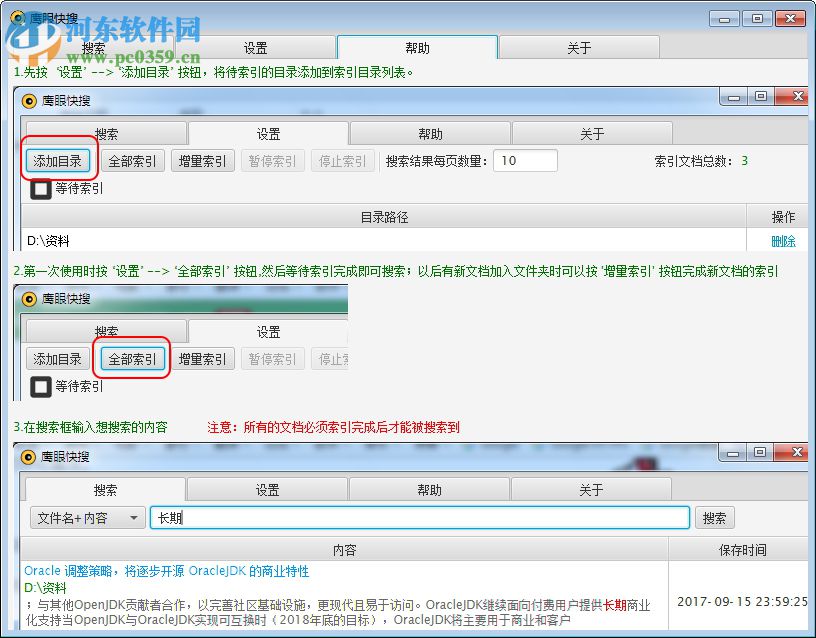This screenshot has width=816, height=638.
Task: Switch to the 设置 tab on the top window
Action: coord(255,46)
